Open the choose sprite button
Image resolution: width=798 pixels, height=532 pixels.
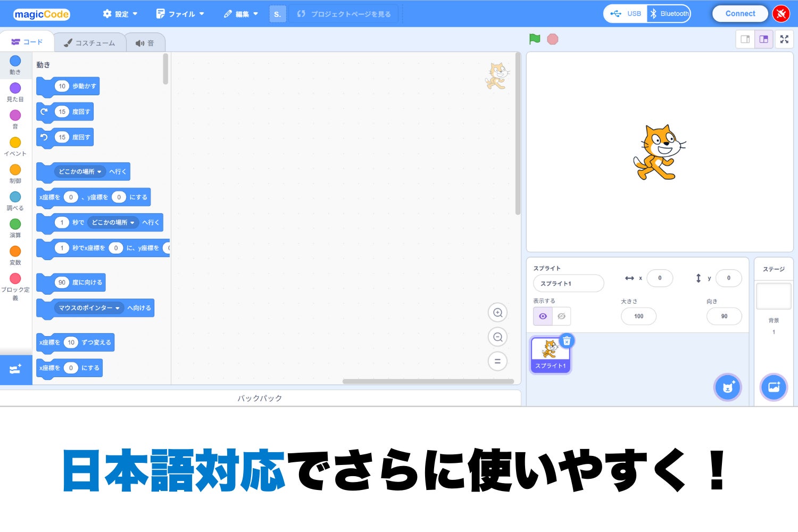(727, 387)
